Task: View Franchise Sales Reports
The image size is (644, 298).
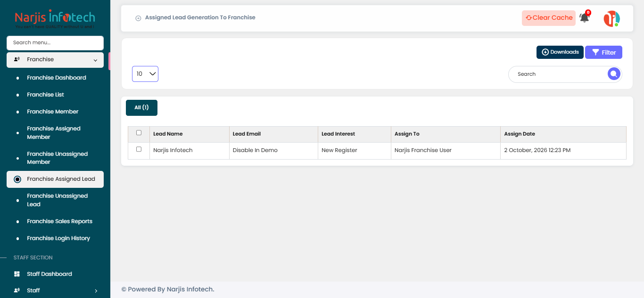Action: click(59, 221)
